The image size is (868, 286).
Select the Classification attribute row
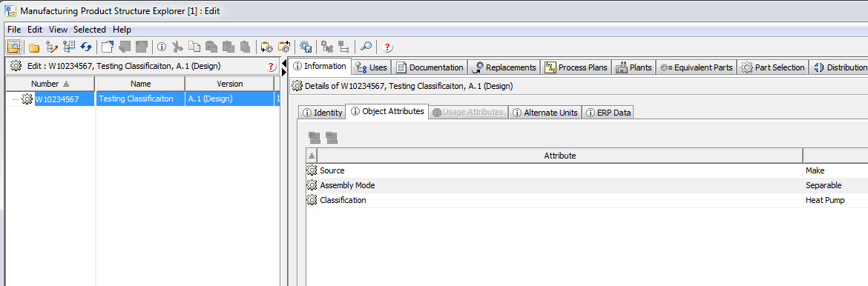(x=587, y=200)
